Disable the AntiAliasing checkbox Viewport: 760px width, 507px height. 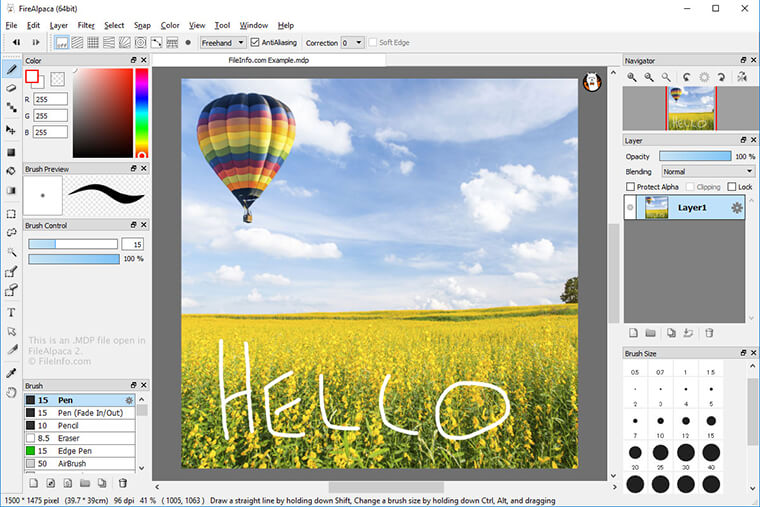coord(254,43)
